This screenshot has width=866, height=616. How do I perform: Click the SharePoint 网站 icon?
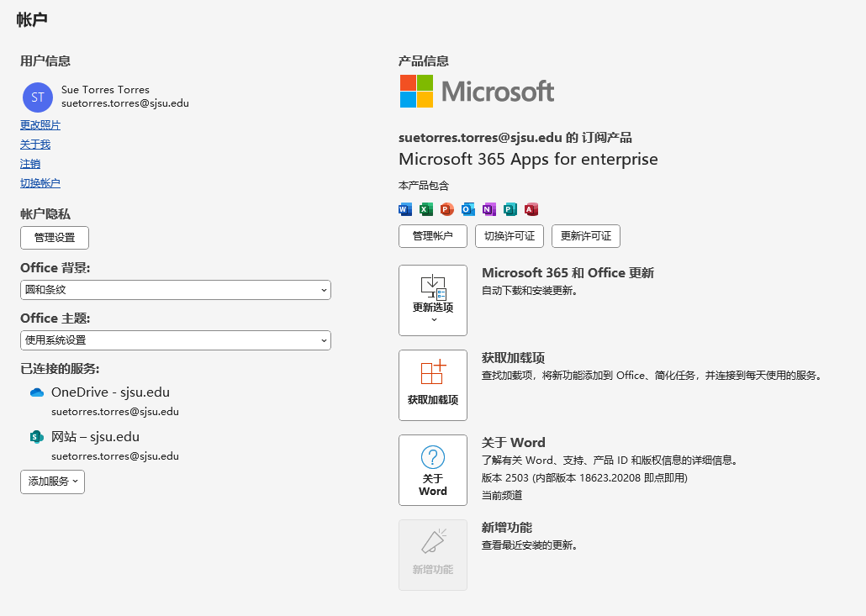click(36, 437)
